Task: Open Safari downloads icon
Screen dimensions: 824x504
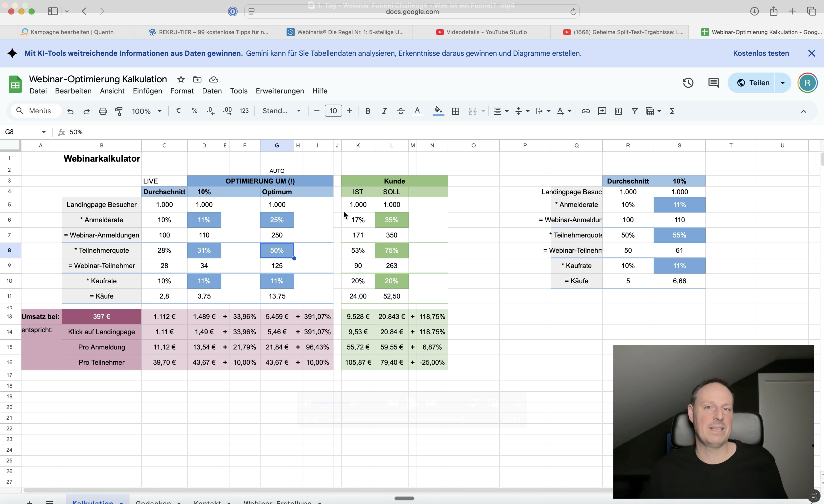Action: [754, 11]
